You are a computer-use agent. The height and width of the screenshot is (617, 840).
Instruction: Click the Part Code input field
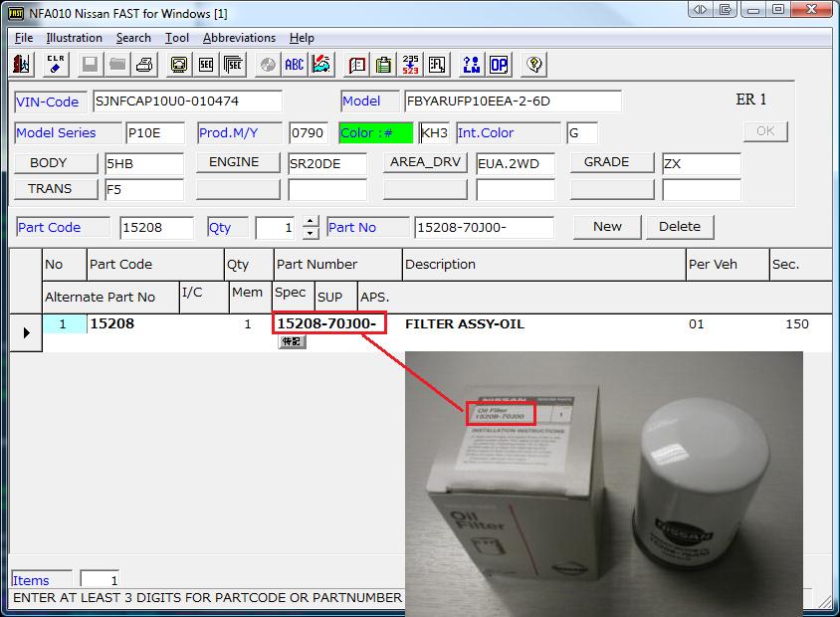156,228
